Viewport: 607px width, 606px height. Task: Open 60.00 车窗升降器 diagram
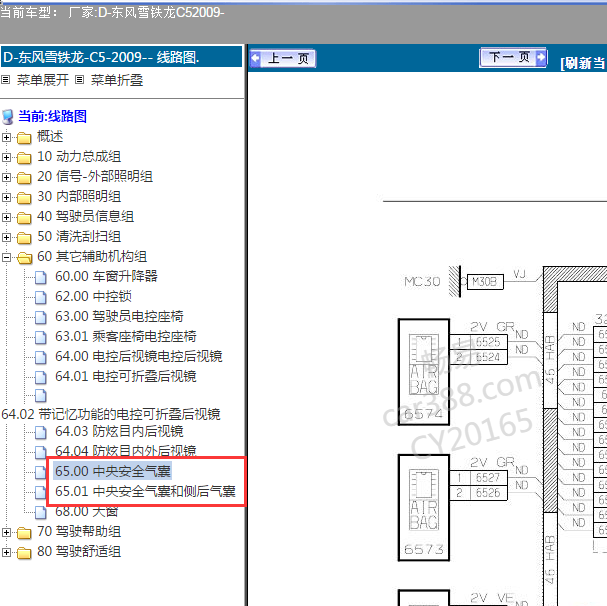[x=106, y=276]
